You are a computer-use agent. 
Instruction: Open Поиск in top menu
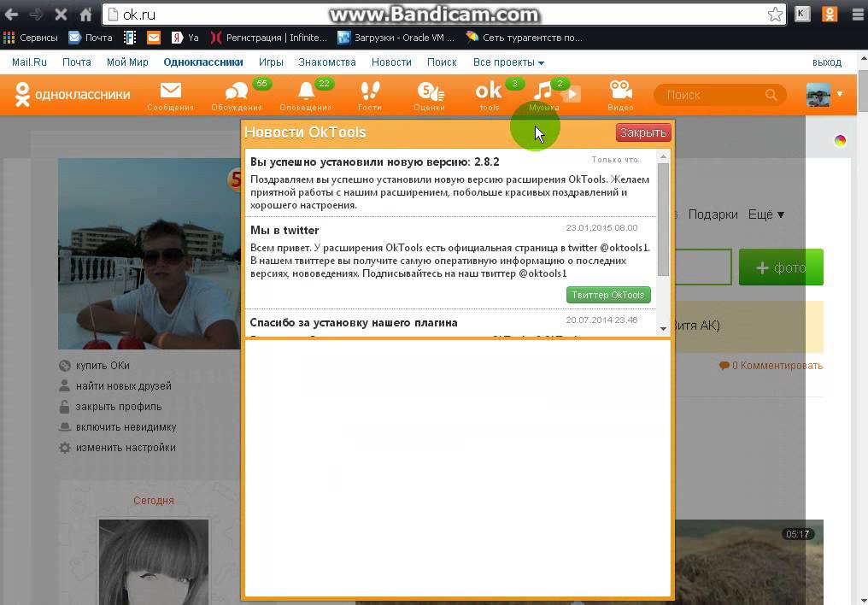[x=441, y=62]
